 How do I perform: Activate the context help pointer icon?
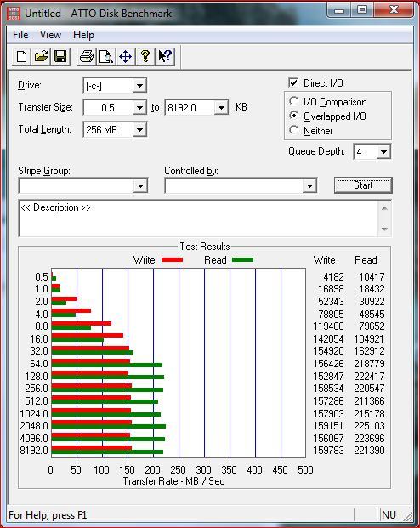(165, 56)
